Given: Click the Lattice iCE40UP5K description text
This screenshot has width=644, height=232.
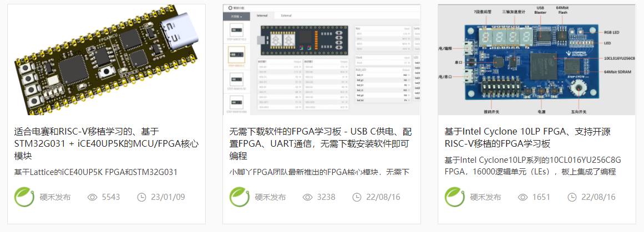Looking at the screenshot, I should [x=96, y=172].
